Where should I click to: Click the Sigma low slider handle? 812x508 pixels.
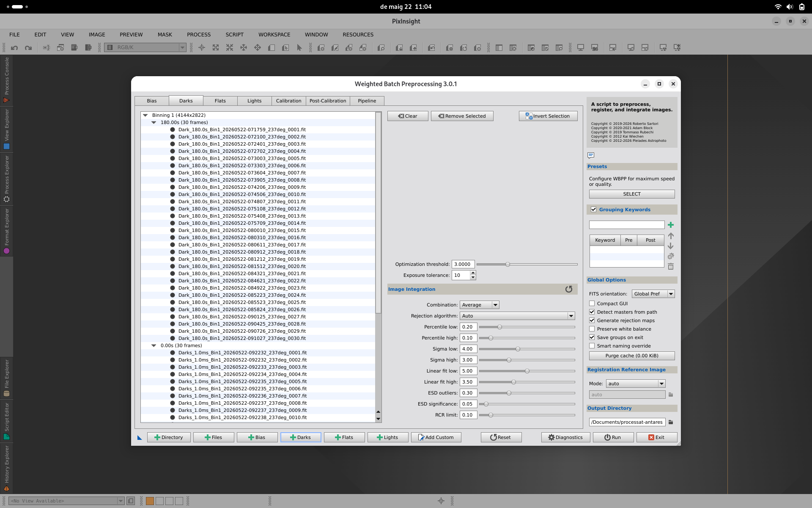point(518,349)
